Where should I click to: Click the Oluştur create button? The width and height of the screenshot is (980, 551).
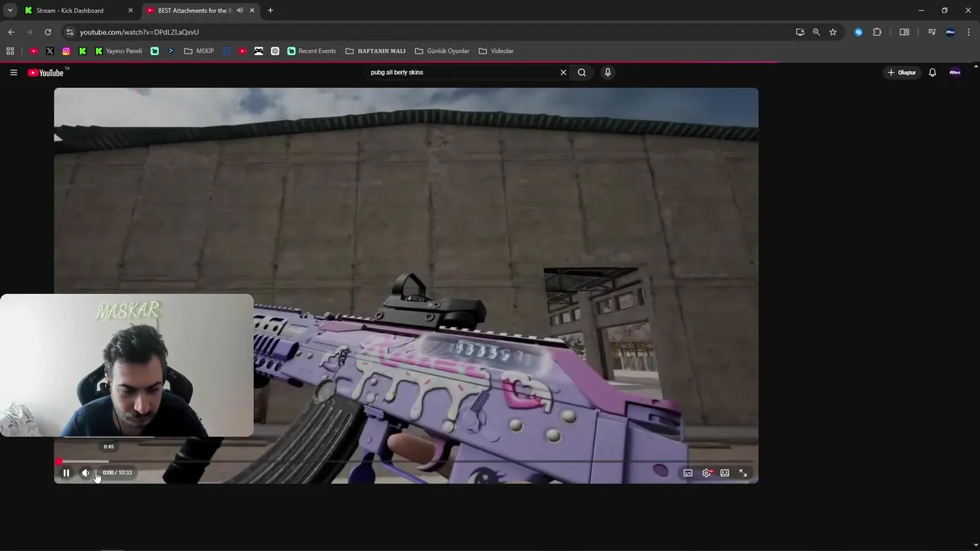(902, 73)
